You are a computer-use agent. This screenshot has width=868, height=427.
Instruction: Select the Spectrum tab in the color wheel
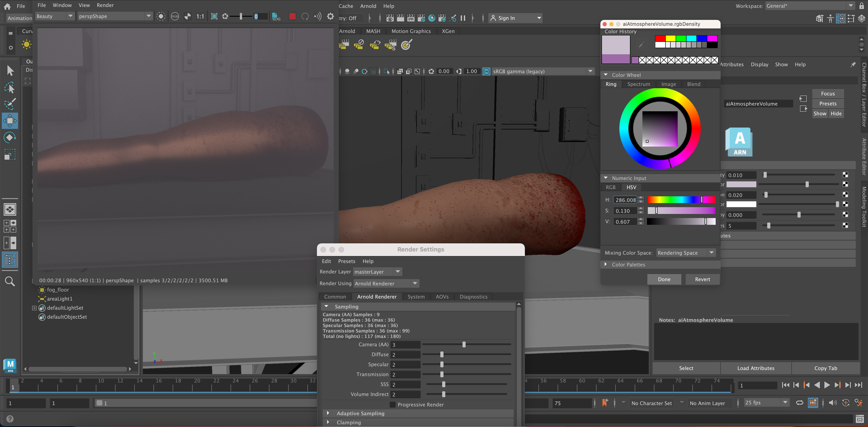638,84
